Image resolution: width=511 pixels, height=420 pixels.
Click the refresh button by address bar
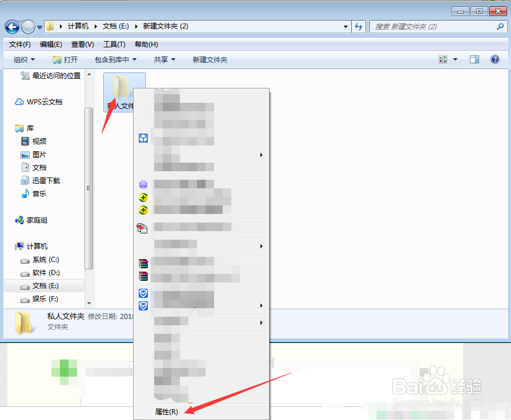[359, 26]
